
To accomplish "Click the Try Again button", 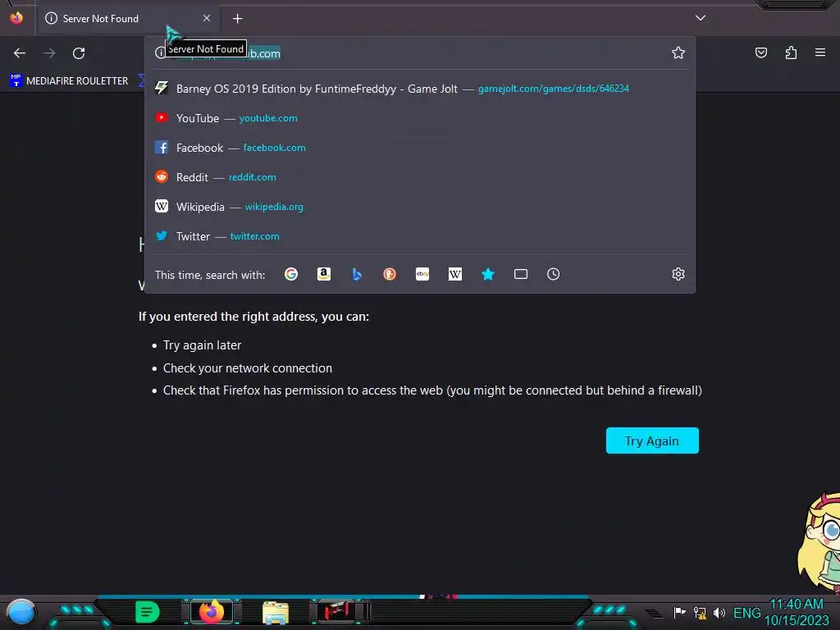I will (x=652, y=441).
